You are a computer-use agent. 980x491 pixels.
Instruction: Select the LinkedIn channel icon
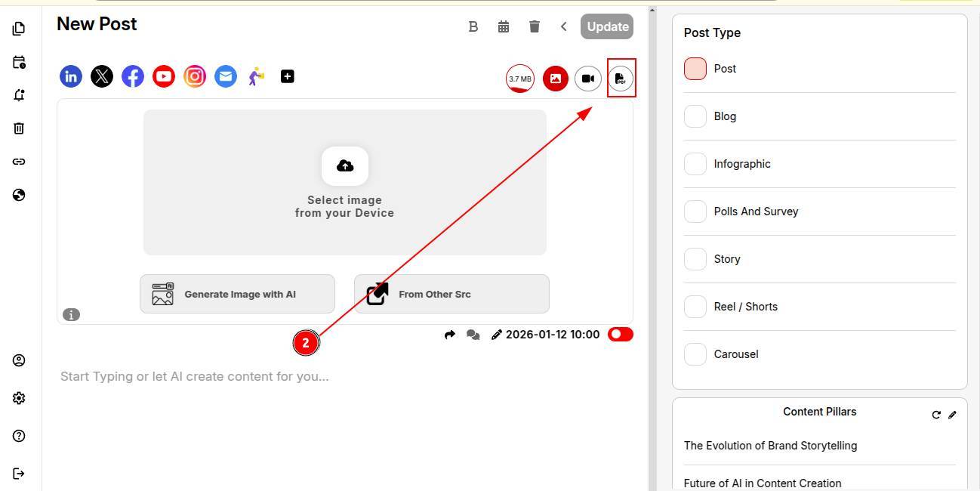click(71, 76)
